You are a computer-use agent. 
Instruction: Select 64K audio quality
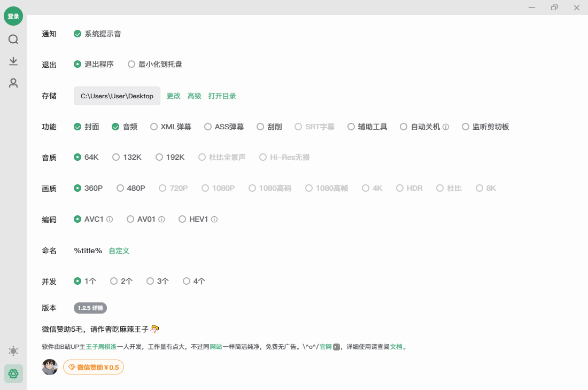coord(86,157)
